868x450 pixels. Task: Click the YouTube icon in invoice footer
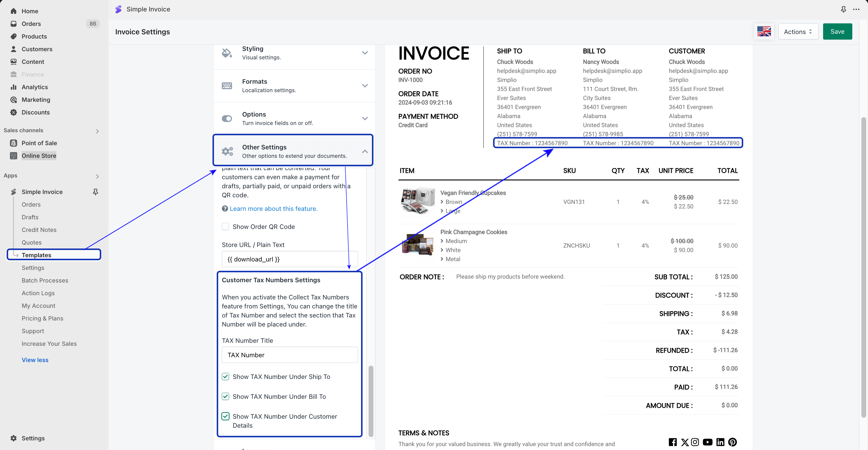coord(707,442)
